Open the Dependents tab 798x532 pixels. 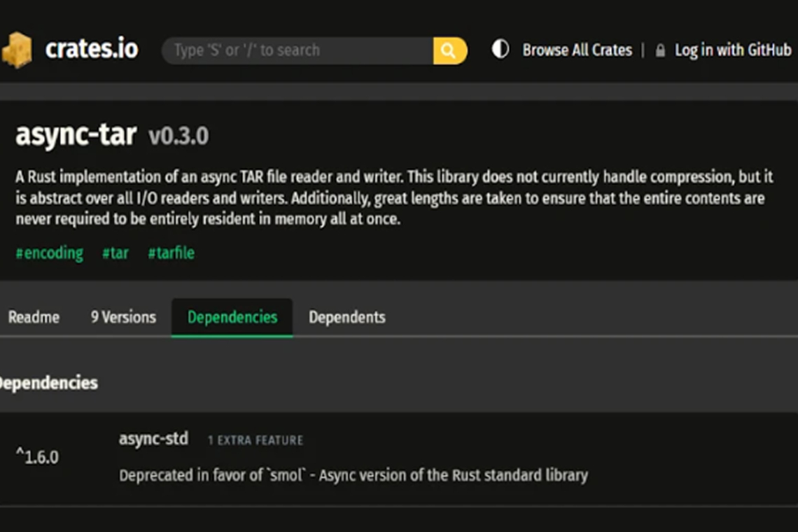click(346, 317)
